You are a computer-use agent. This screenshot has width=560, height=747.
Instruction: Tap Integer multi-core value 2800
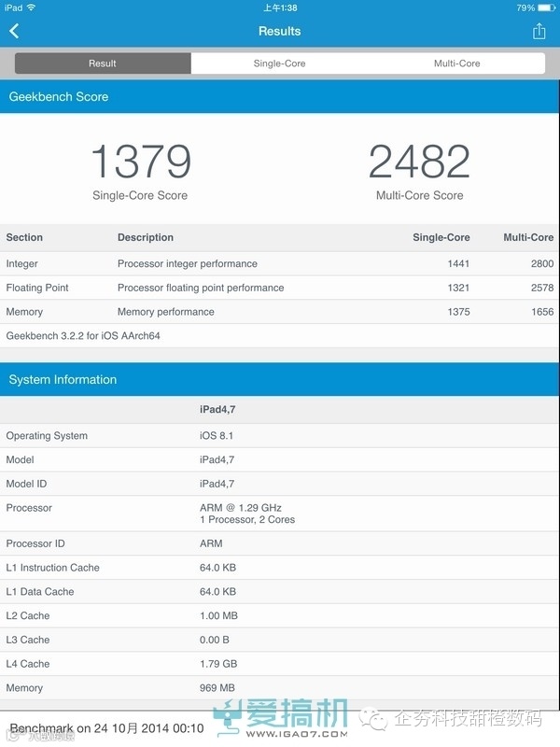(x=542, y=264)
